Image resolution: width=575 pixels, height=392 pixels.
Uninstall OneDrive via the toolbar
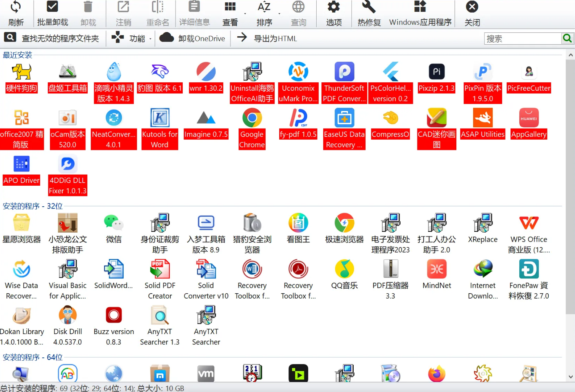(x=193, y=38)
